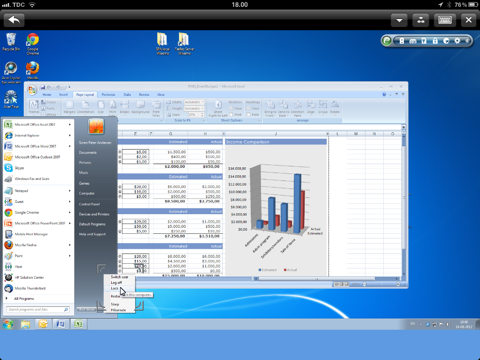Click the Windows Start orb
The width and height of the screenshot is (480, 360).
click(x=8, y=324)
